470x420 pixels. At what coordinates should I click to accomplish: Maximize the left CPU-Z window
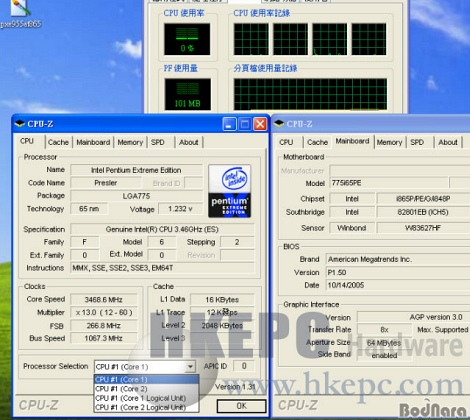tap(245, 124)
